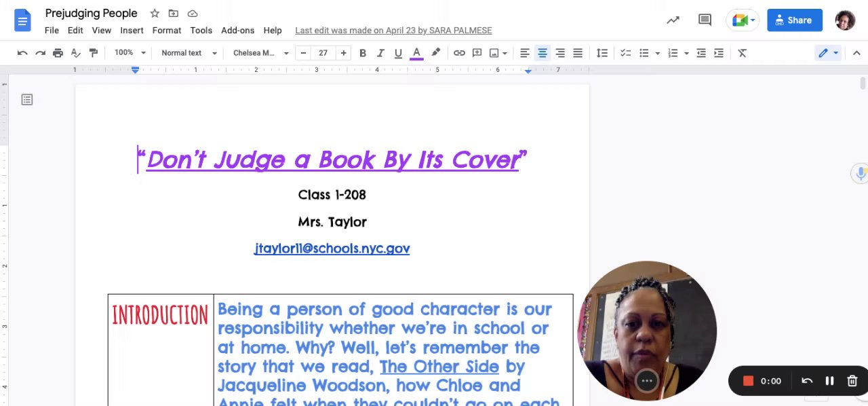Open the Edit menu

click(x=75, y=31)
